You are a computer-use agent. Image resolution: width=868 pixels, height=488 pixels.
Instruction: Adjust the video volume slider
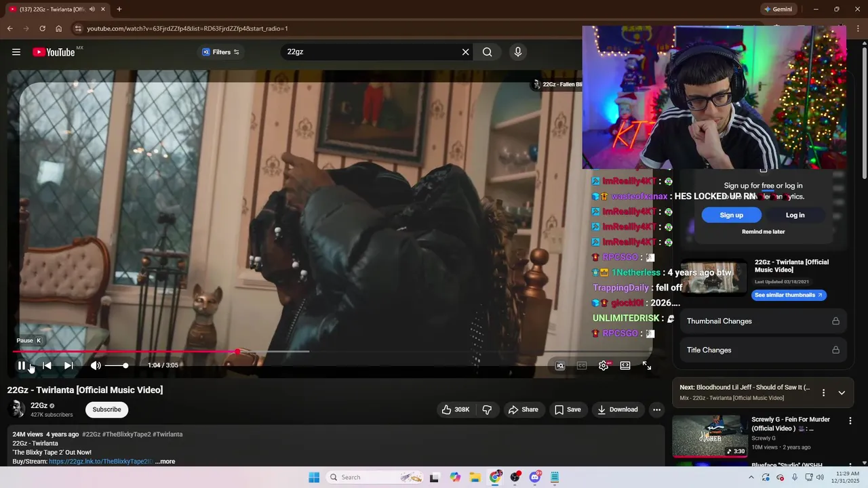[117, 365]
